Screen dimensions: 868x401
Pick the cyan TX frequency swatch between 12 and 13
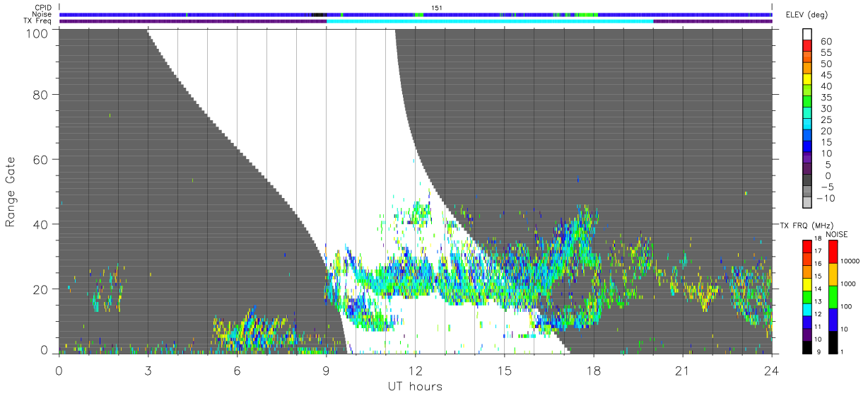pos(807,309)
